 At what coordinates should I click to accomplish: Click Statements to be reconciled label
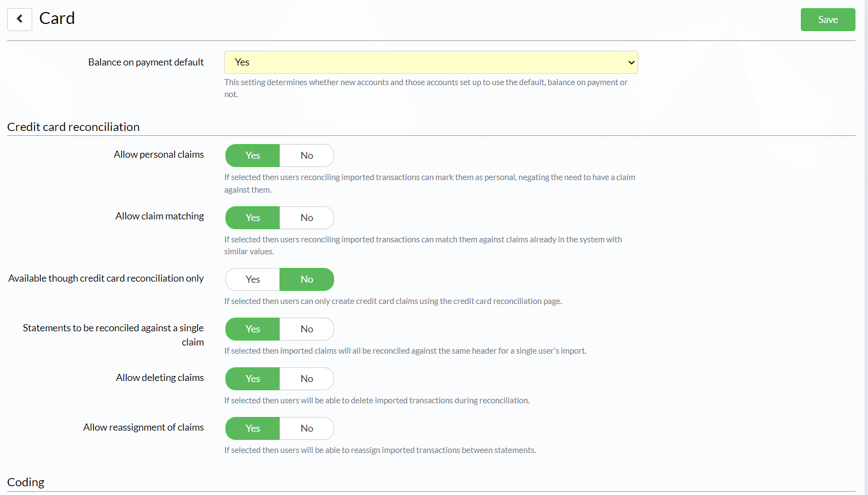113,335
